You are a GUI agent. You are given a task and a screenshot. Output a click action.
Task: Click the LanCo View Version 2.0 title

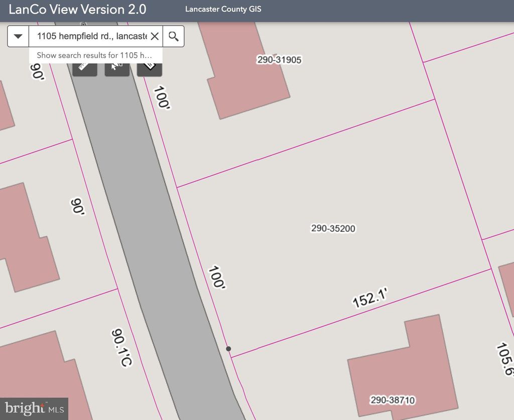click(x=77, y=10)
